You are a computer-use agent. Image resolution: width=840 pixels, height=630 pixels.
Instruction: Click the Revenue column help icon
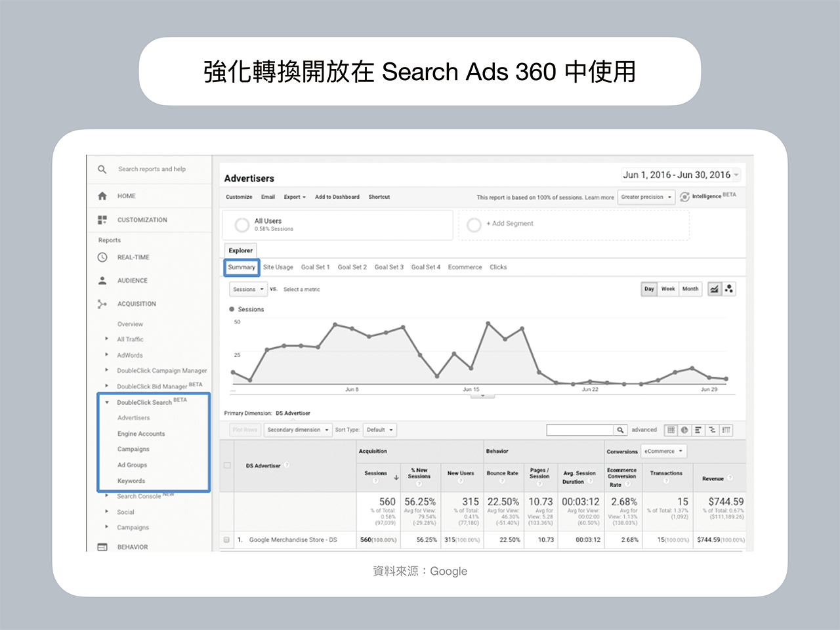point(730,478)
